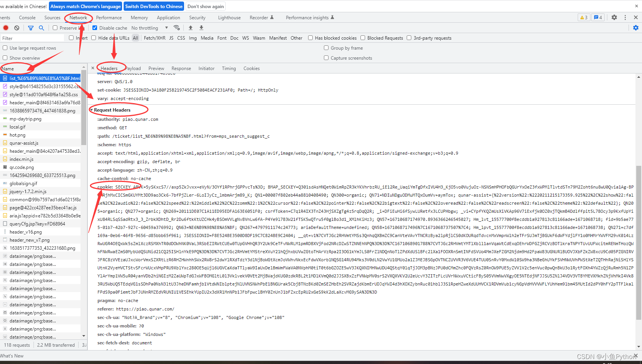This screenshot has width=642, height=364.
Task: Open Preview details tab
Action: pos(156,68)
